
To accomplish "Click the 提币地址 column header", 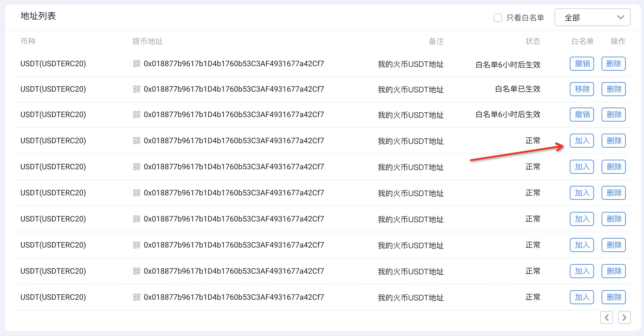I will tap(148, 41).
